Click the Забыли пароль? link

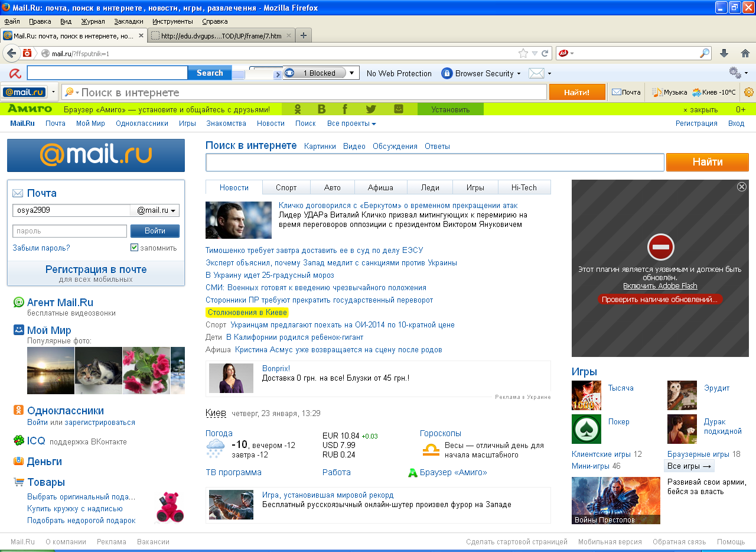[41, 248]
